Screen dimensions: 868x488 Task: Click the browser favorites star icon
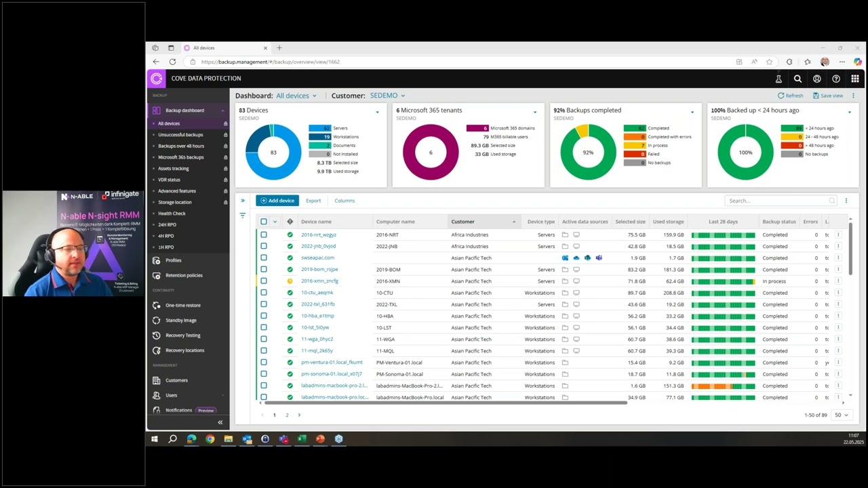coord(769,62)
